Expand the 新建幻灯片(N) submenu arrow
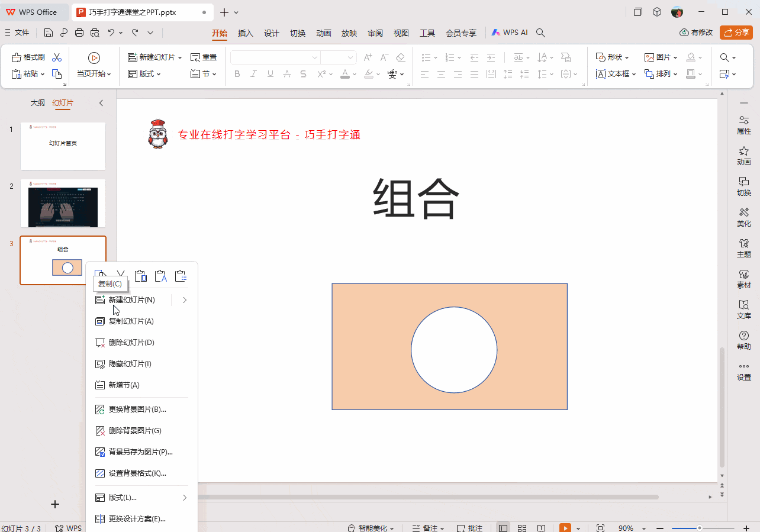 [185, 300]
